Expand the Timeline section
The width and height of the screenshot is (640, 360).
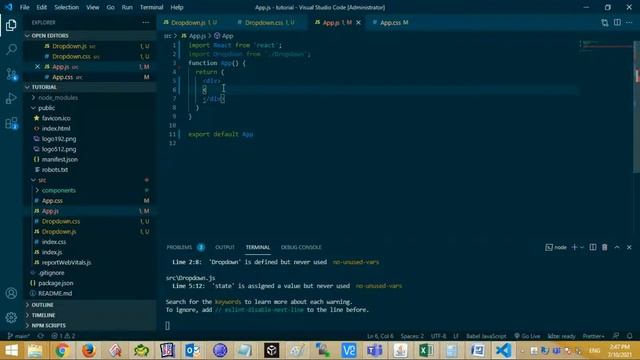tap(89, 315)
